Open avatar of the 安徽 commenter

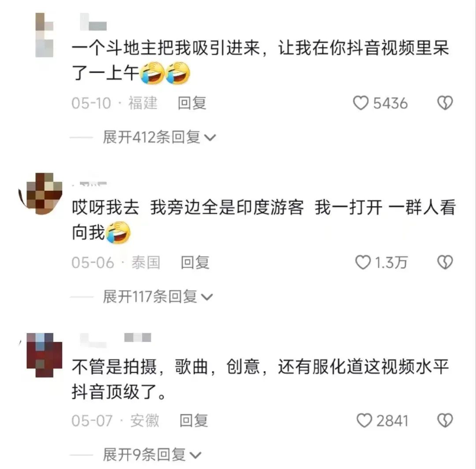coord(44,355)
